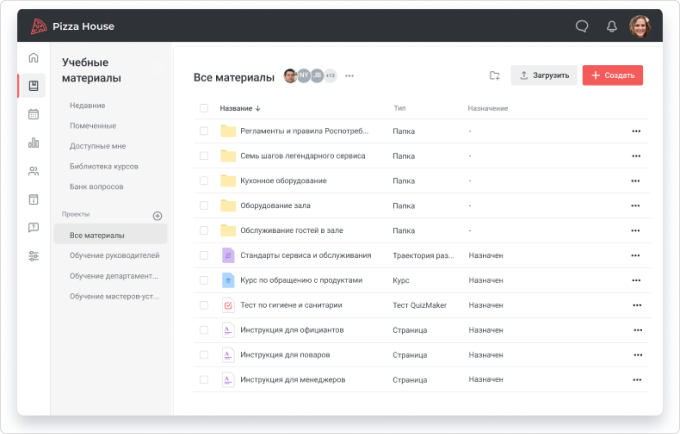The width and height of the screenshot is (680, 434).
Task: Open the user profile avatar
Action: (x=640, y=26)
